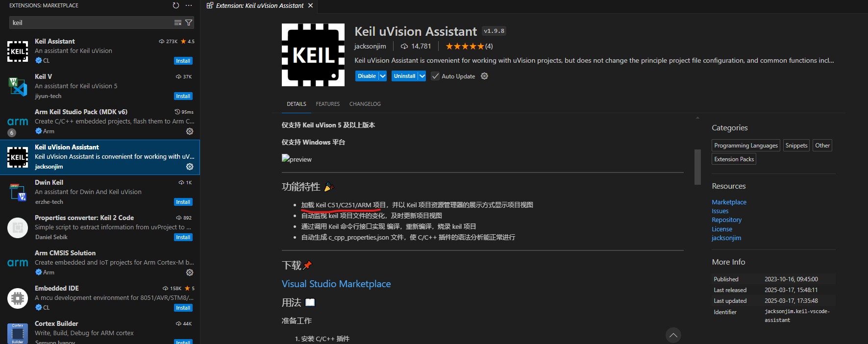Switch to the FEATURES tab
Screen dimensions: 868x344
[328, 104]
